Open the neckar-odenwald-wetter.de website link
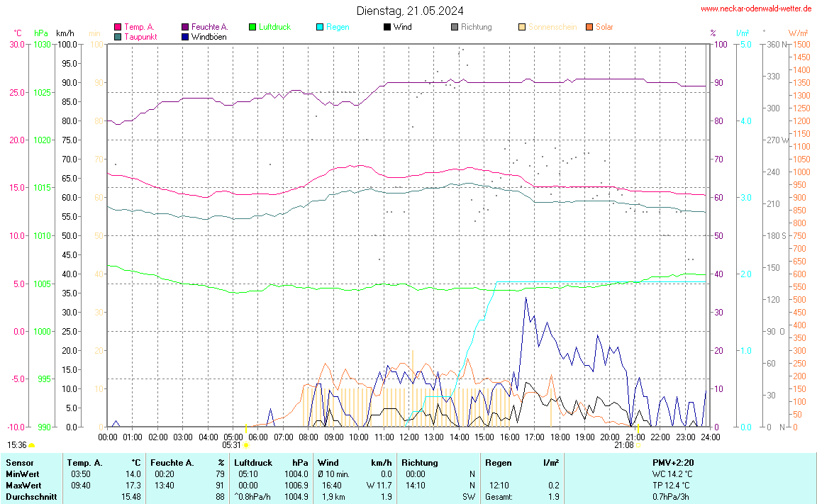The width and height of the screenshot is (817, 504). tap(755, 9)
